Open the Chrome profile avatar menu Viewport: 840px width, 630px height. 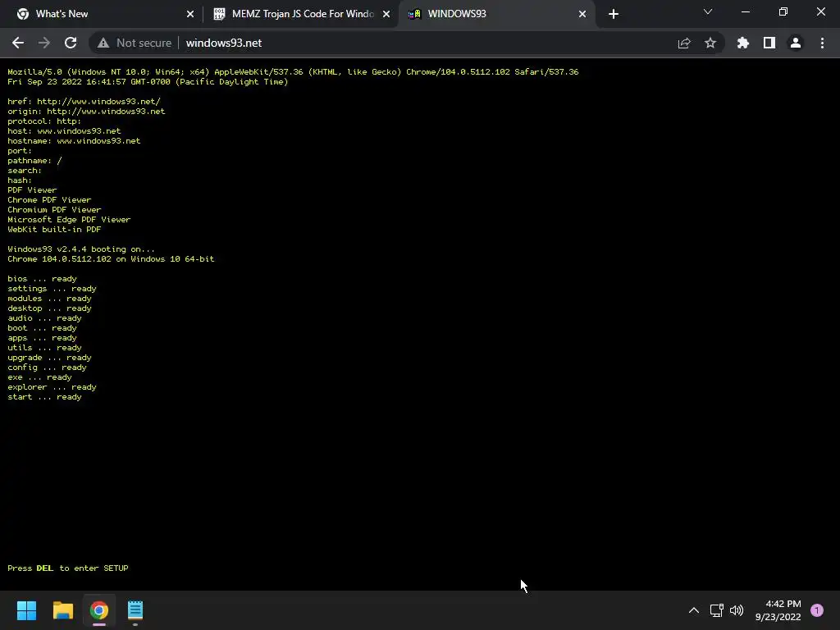(796, 43)
